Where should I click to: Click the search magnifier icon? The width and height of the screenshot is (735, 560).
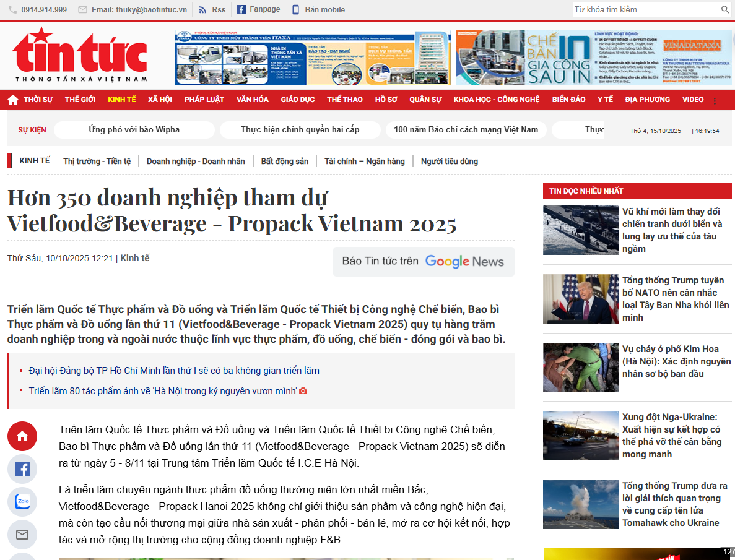[725, 10]
